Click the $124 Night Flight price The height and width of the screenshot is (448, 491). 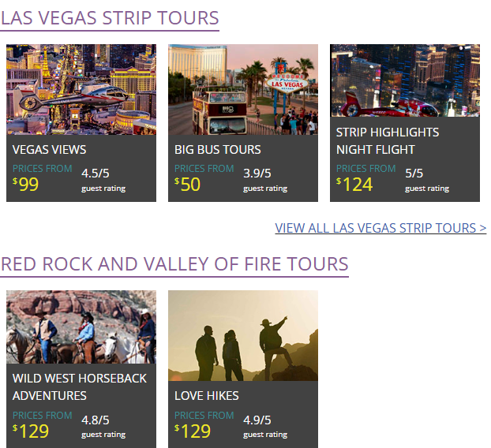[x=354, y=185]
